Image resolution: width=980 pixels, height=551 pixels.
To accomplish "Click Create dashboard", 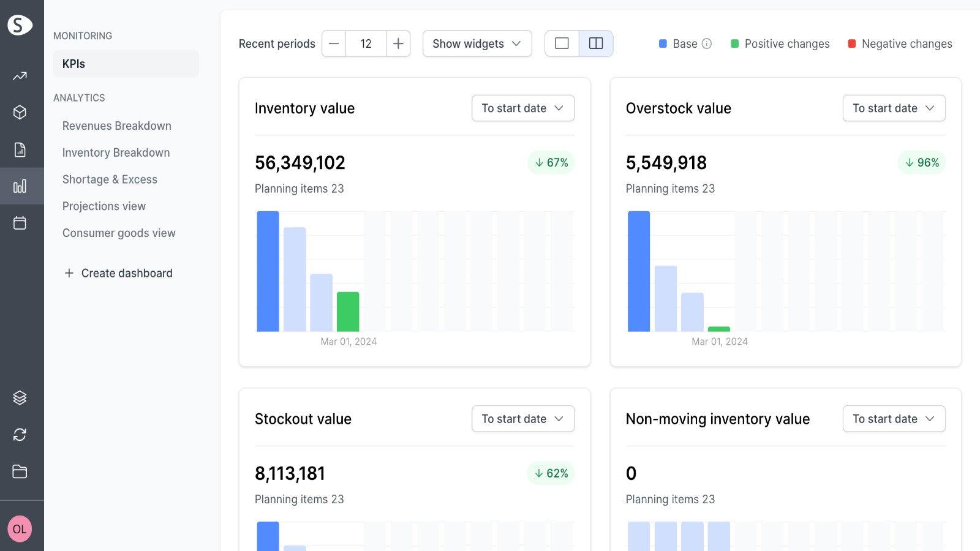I will click(x=118, y=273).
